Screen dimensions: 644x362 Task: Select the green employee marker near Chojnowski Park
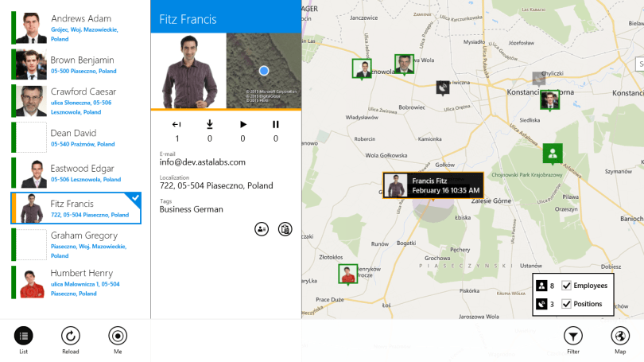[x=553, y=154]
